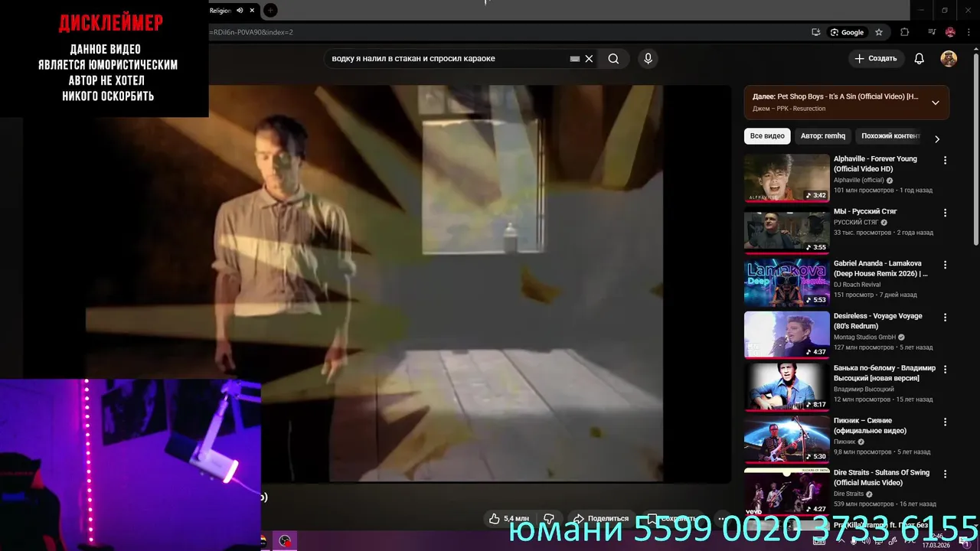The width and height of the screenshot is (980, 551).
Task: Select the Автор: remhq chip
Action: [823, 136]
